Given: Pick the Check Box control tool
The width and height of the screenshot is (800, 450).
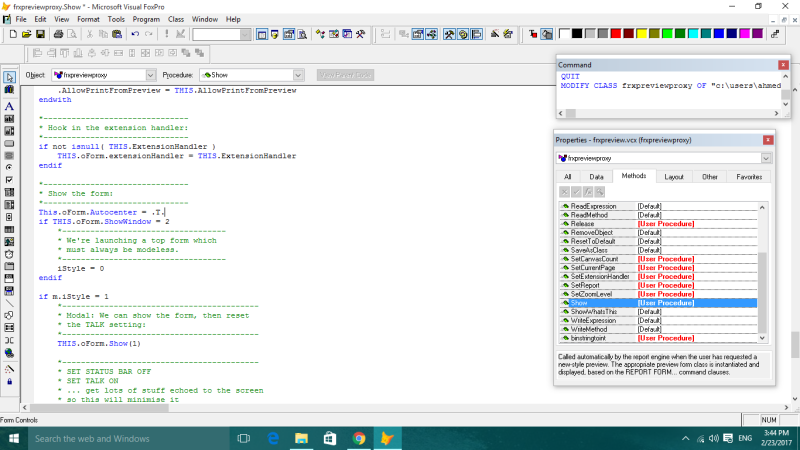Looking at the screenshot, I should point(9,180).
